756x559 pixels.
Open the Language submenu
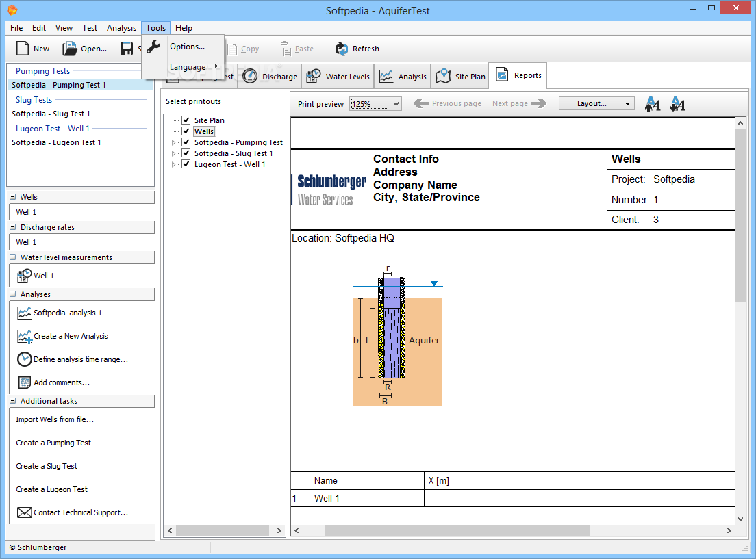pos(188,67)
